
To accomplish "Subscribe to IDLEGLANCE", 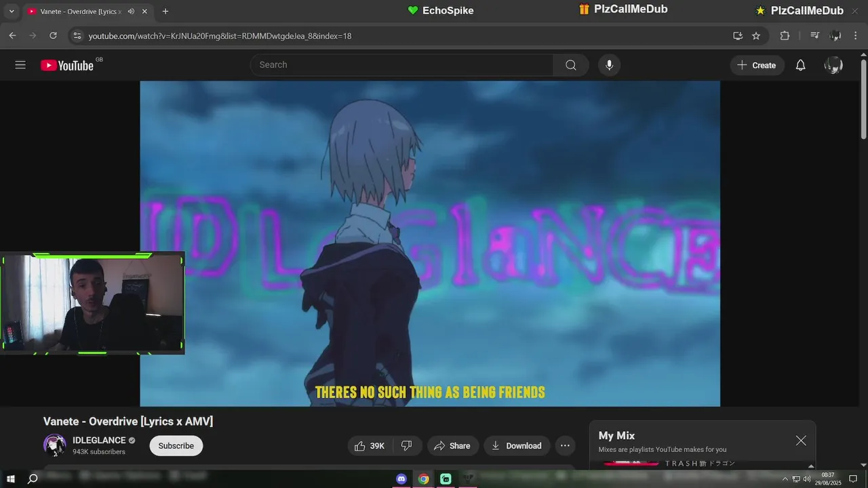I will click(176, 445).
